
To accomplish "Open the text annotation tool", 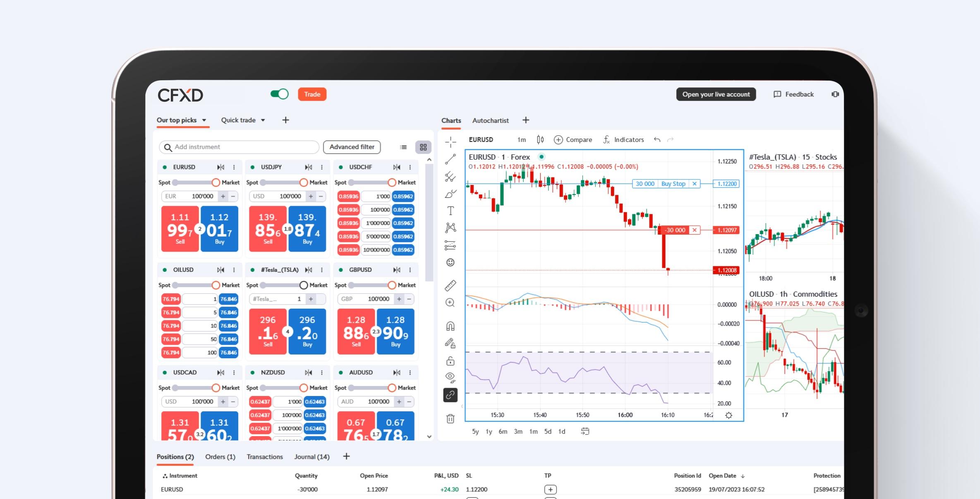I will [450, 210].
